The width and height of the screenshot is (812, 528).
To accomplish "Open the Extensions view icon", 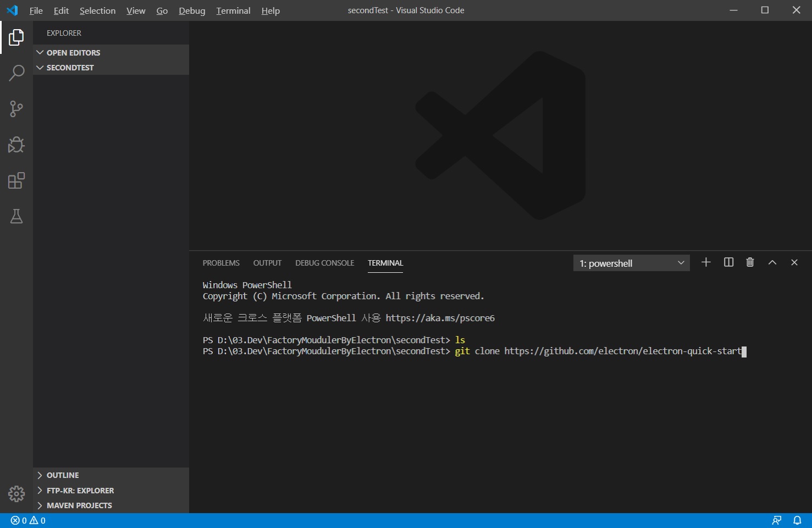I will (x=16, y=180).
